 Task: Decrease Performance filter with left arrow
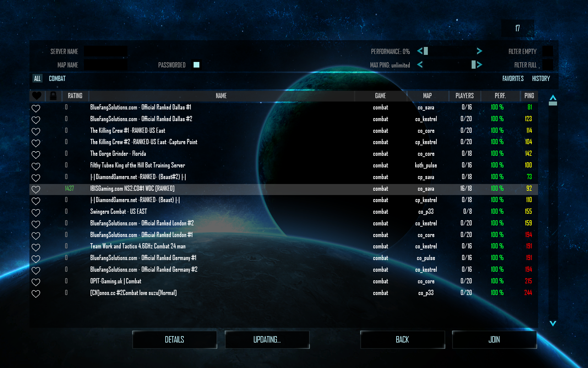[x=420, y=51]
